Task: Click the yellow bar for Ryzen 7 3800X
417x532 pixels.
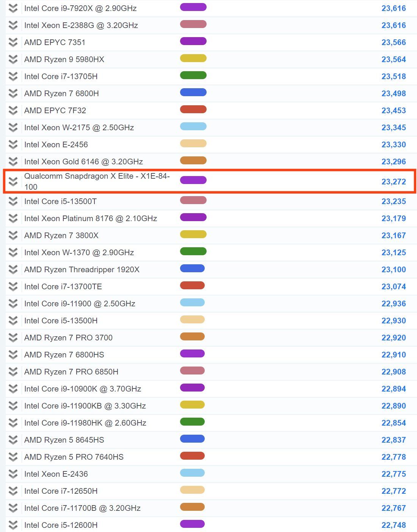Action: pyautogui.click(x=193, y=234)
